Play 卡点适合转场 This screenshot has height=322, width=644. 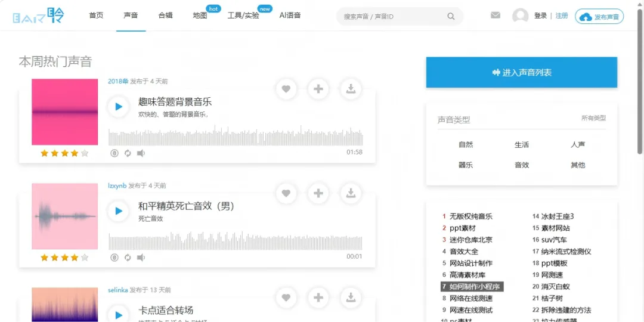click(x=119, y=315)
